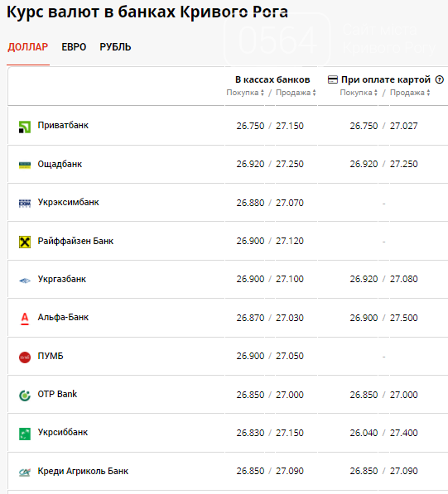448x494 pixels.
Task: Switch to the ЕВРО tab
Action: click(74, 47)
